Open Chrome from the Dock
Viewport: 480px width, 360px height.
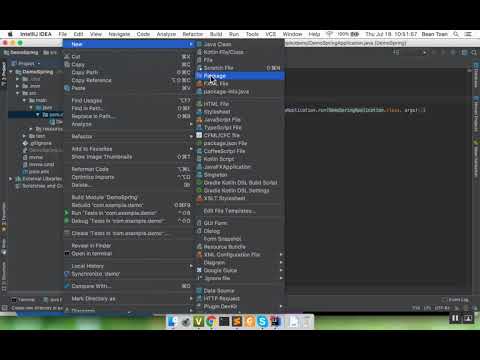[x=211, y=321]
